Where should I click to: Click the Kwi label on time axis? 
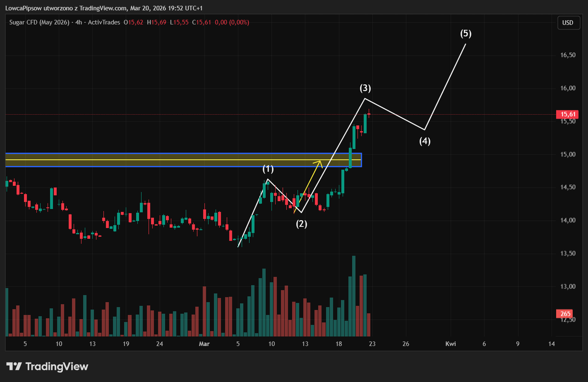coord(450,344)
